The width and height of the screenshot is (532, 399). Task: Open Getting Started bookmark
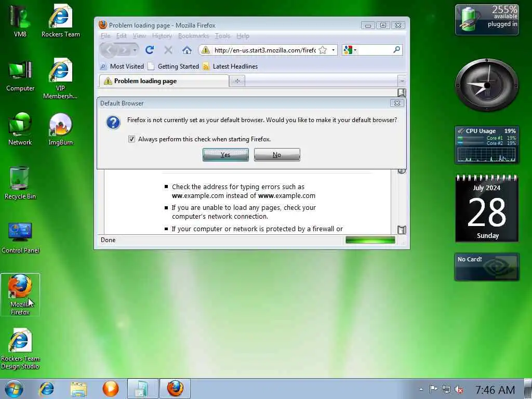click(x=174, y=66)
